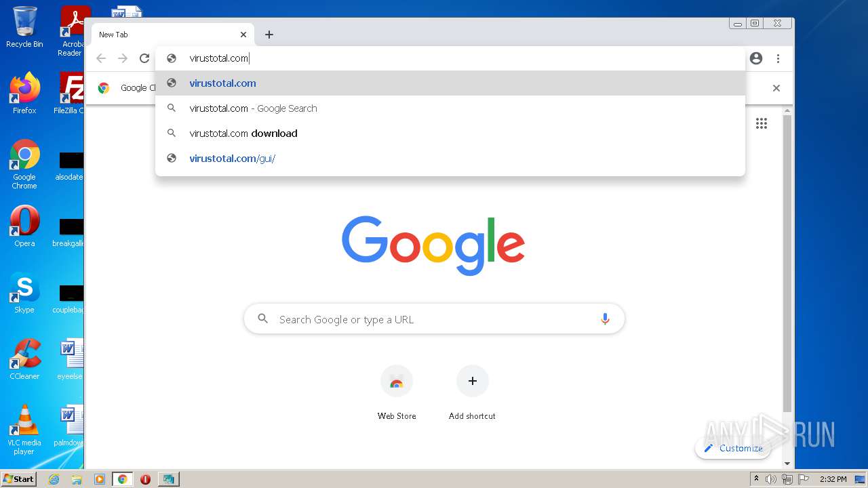
Task: Choose the virustotal.com/gui/ suggestion
Action: (450, 159)
